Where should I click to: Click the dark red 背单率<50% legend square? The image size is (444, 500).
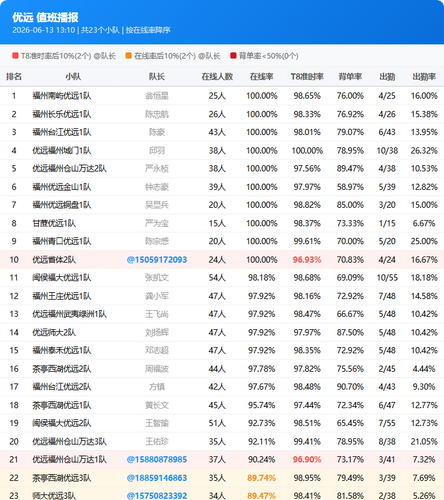pos(233,56)
